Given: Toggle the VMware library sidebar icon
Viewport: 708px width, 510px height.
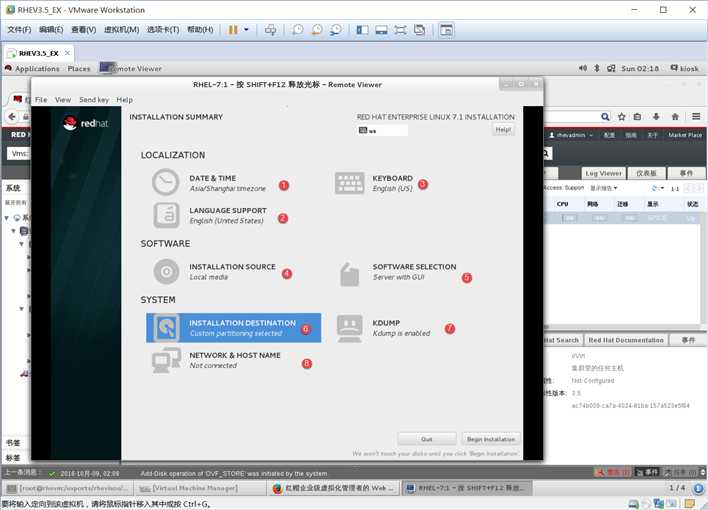Looking at the screenshot, I should point(362,30).
